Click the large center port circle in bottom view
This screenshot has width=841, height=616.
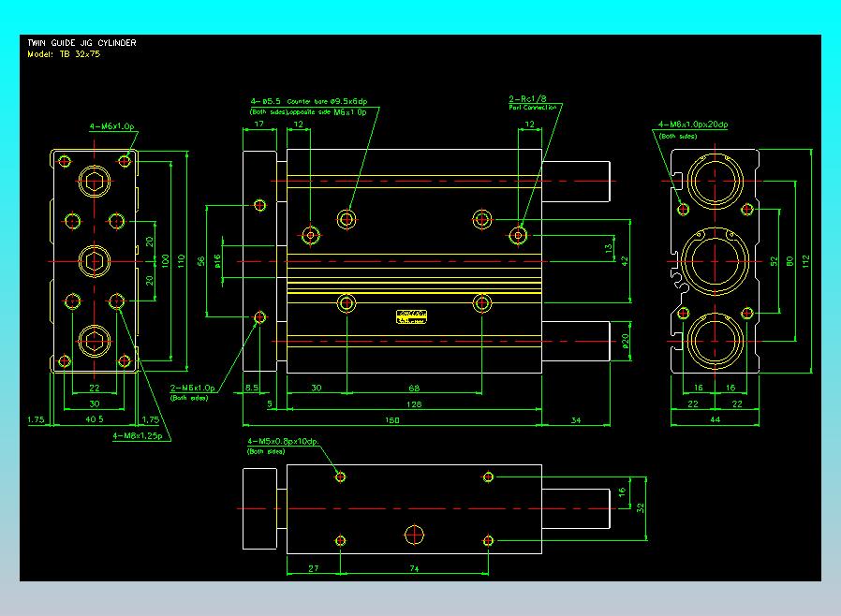414,535
